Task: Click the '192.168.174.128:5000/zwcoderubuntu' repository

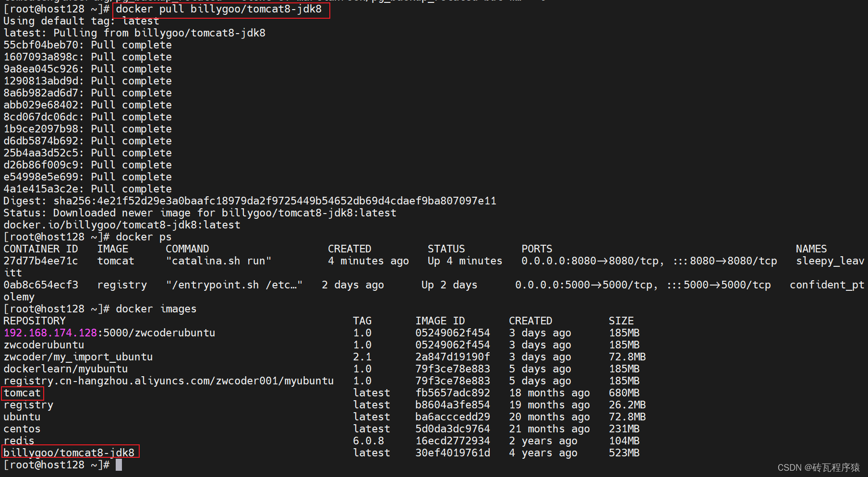Action: [109, 333]
